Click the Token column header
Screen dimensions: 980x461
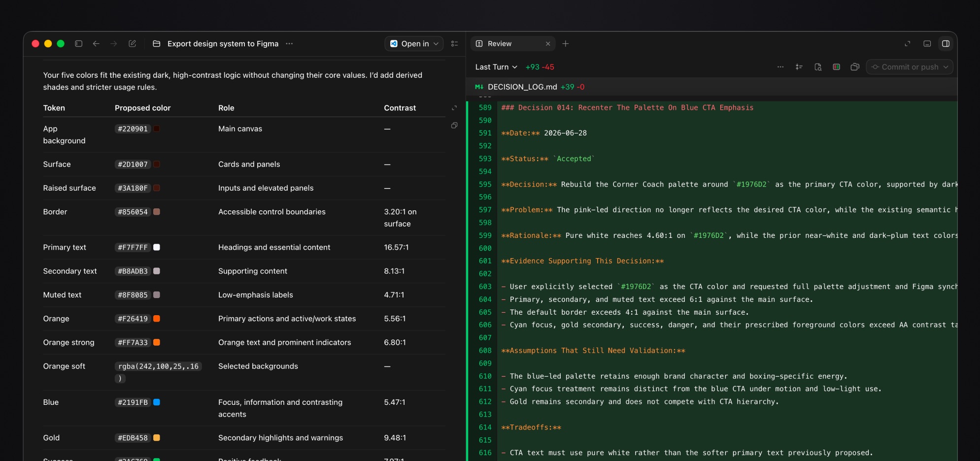pos(54,108)
